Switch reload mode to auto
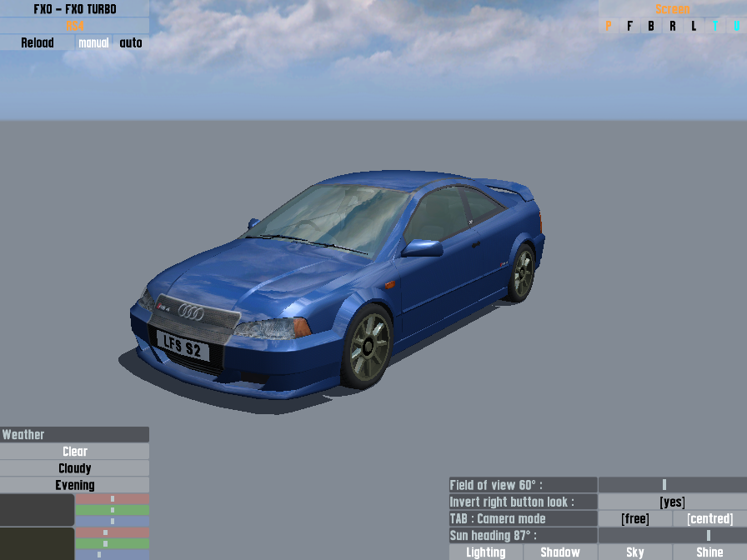 click(x=131, y=42)
